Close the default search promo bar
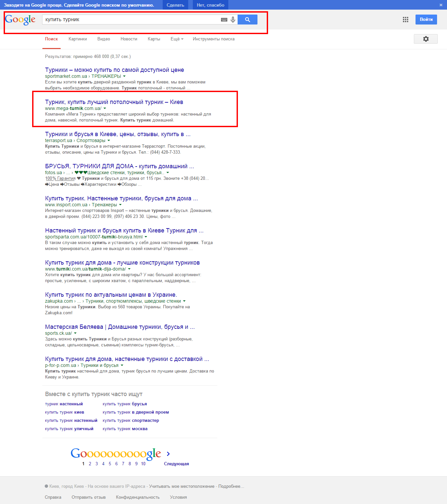 coord(441,5)
